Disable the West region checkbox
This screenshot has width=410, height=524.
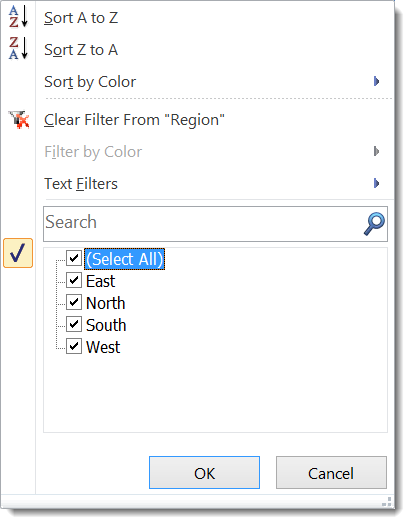[74, 347]
